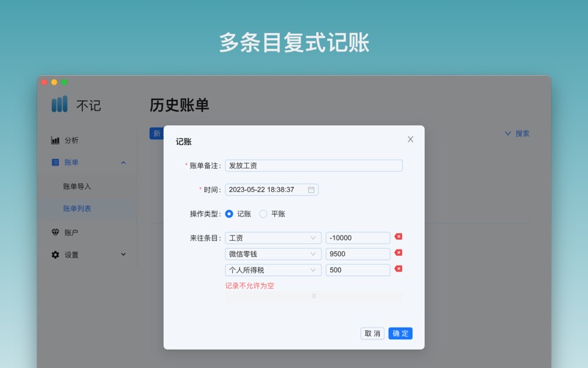Open the 工资 account dropdown

[273, 238]
